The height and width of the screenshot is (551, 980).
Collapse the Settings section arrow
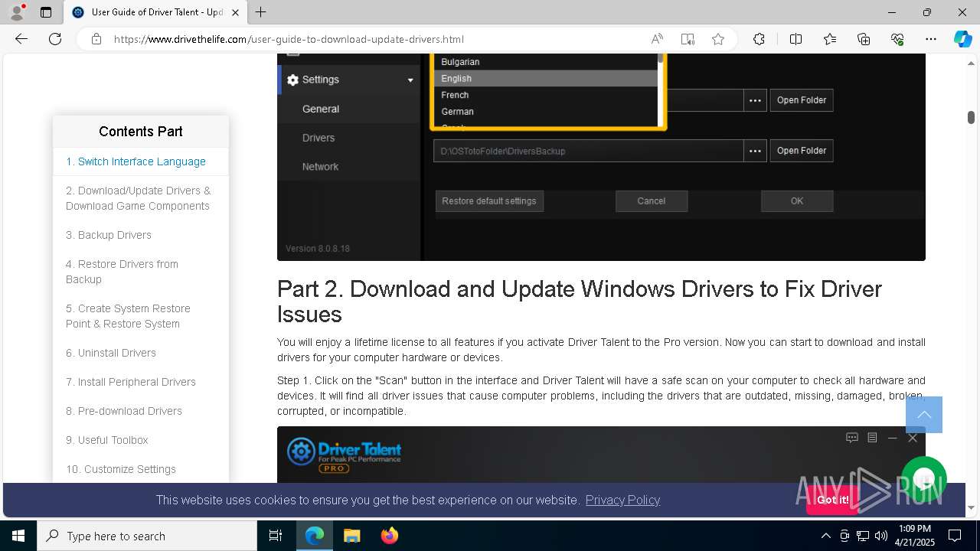pyautogui.click(x=410, y=80)
